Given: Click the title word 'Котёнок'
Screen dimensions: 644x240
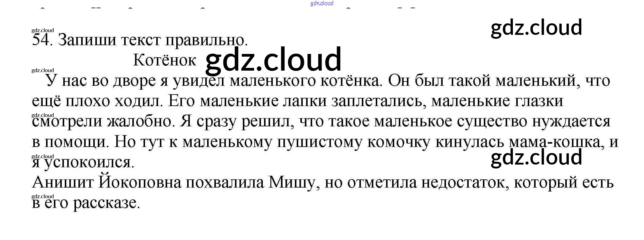Looking at the screenshot, I should pyautogui.click(x=164, y=60).
